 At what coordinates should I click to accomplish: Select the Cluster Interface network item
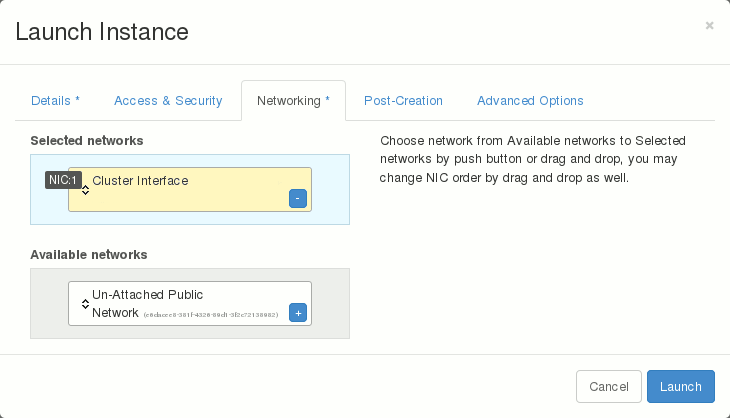pyautogui.click(x=190, y=189)
